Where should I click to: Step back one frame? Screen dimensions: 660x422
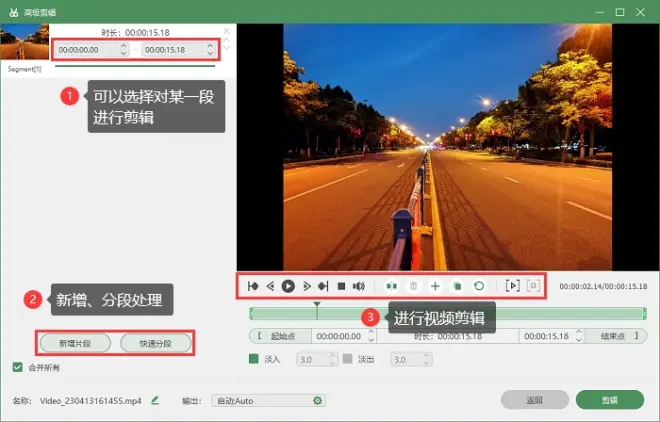[270, 286]
